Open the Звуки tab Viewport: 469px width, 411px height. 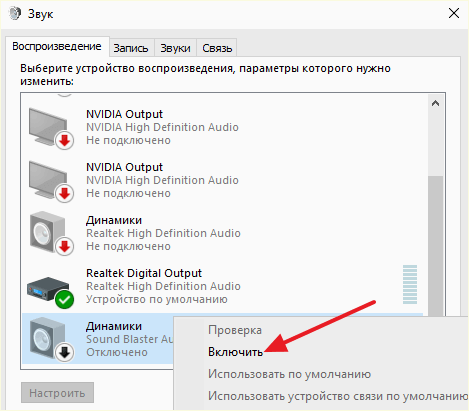[x=175, y=48]
